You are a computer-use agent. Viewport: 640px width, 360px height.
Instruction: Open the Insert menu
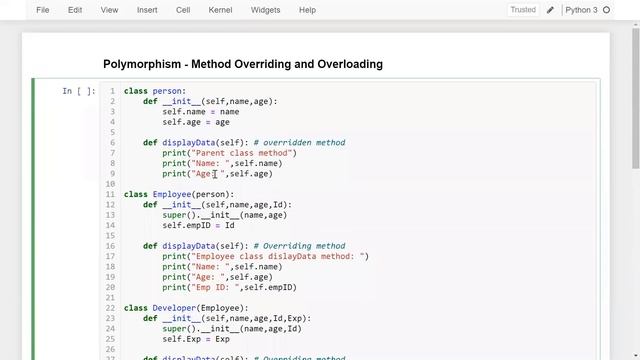(x=147, y=10)
